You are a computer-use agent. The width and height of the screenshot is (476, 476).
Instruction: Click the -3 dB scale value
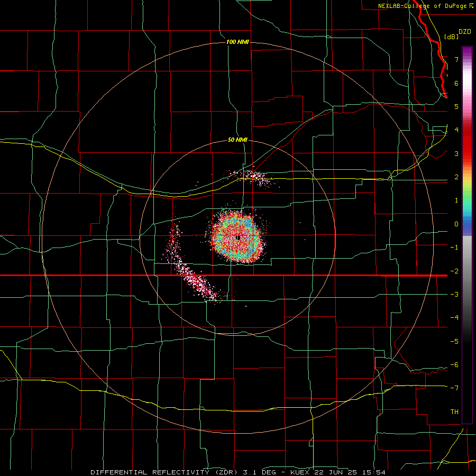454,295
